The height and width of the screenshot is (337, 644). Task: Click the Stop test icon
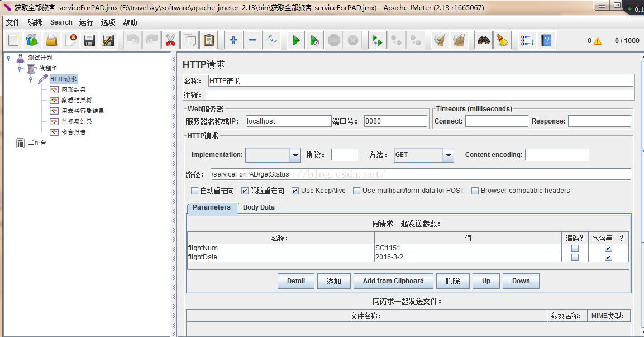(333, 40)
